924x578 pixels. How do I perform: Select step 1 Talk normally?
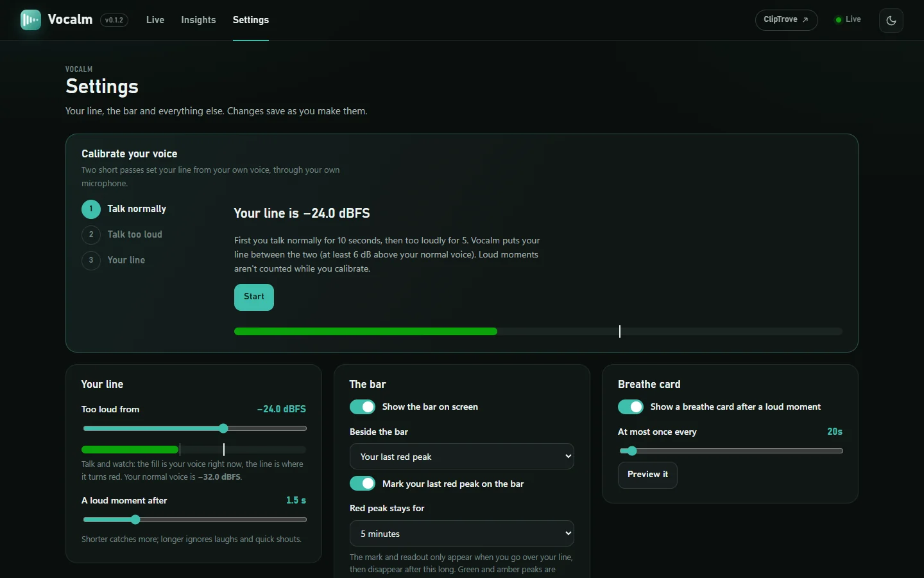click(124, 209)
